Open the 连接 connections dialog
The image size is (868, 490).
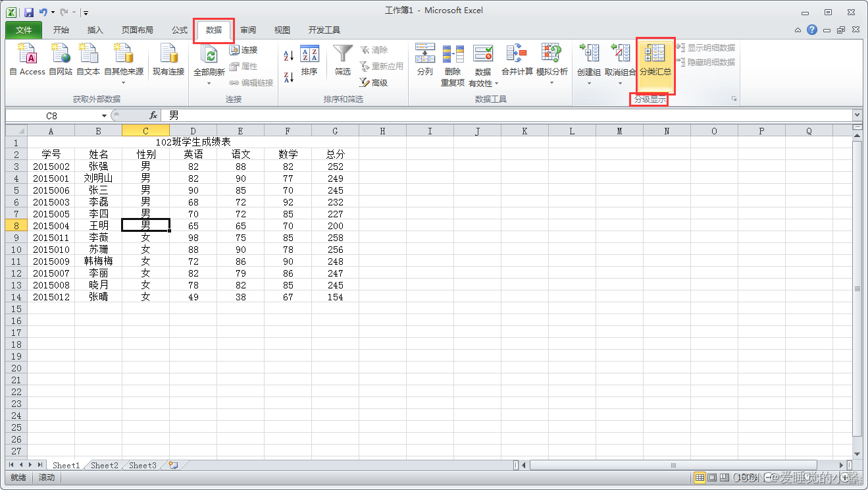[x=243, y=50]
